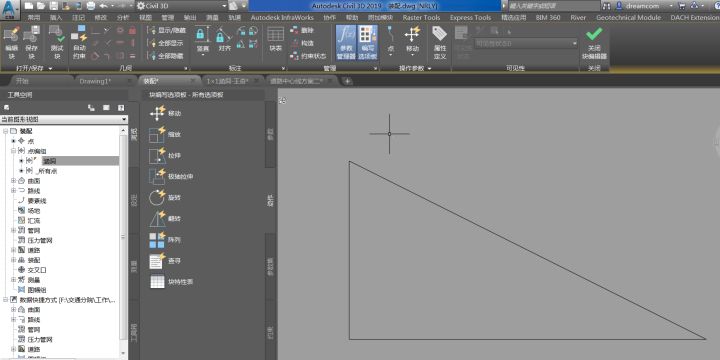Open the 块表 (Block Table) tool
Screen dimensions: 720x360
[x=276, y=39]
